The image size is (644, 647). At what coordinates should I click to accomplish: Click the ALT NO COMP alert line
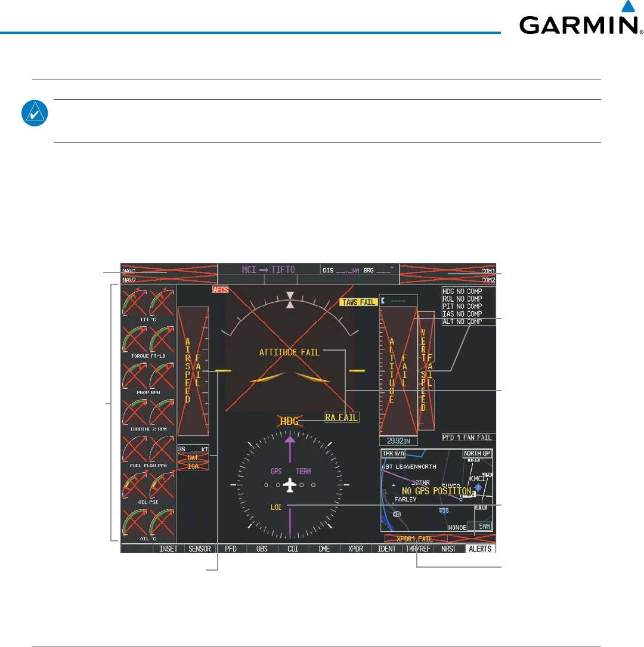coord(462,321)
